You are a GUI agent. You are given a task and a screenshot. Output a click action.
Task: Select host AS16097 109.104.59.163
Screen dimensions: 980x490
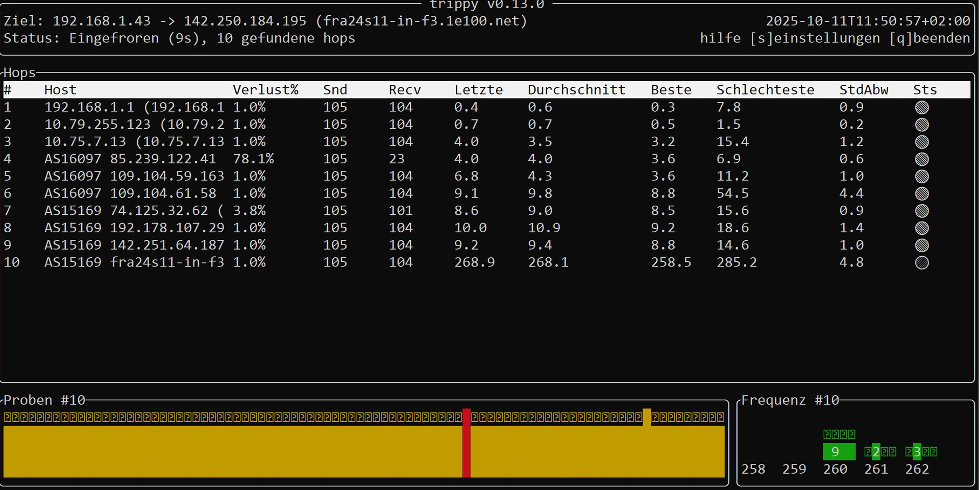click(134, 176)
